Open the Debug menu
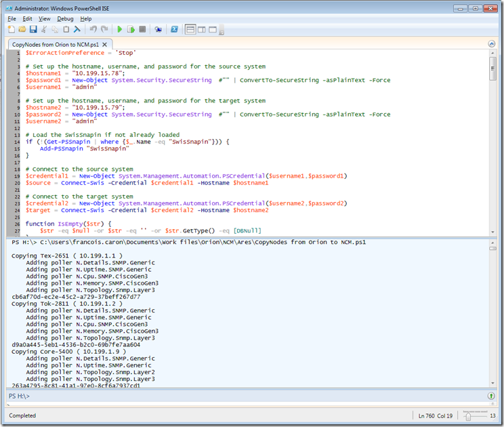The width and height of the screenshot is (504, 427). click(65, 19)
